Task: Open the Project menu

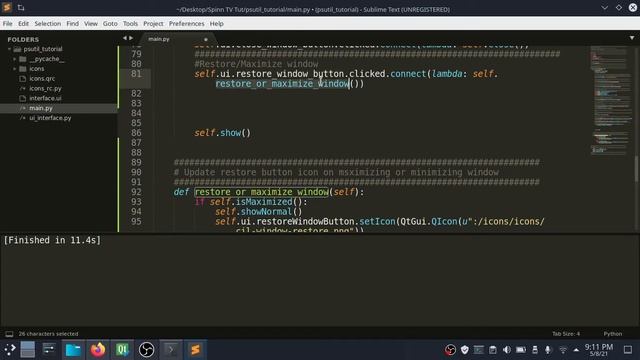Action: click(x=153, y=24)
